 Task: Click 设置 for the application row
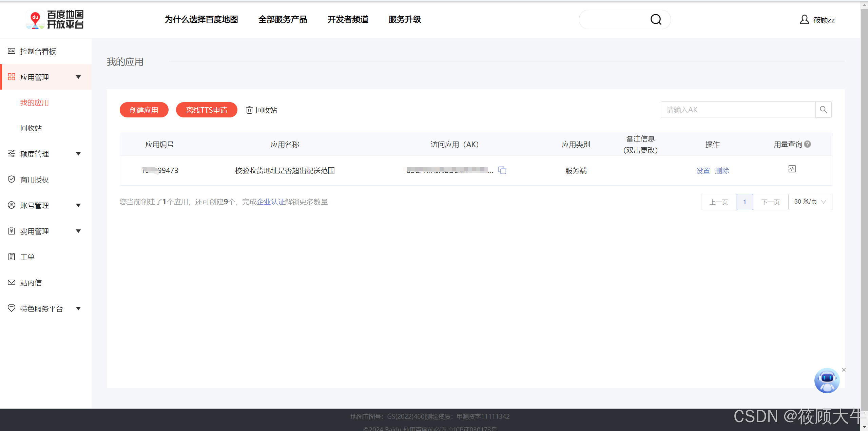point(702,171)
